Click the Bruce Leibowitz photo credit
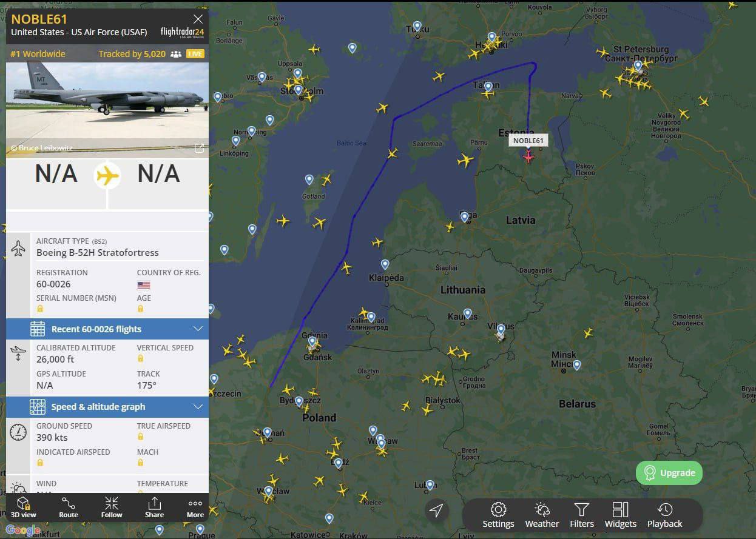The image size is (756, 539). [41, 148]
